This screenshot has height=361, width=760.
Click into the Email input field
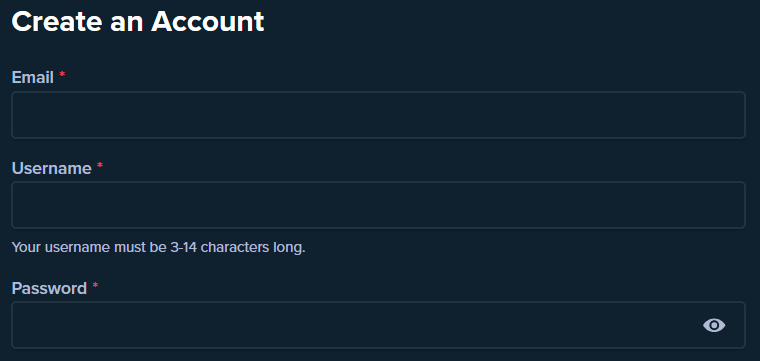click(378, 115)
